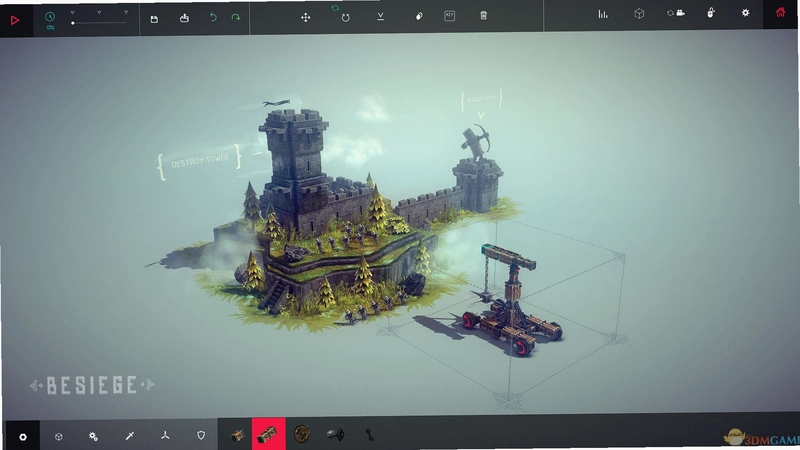Click the BESIEGE logo text
The width and height of the screenshot is (800, 450).
92,385
